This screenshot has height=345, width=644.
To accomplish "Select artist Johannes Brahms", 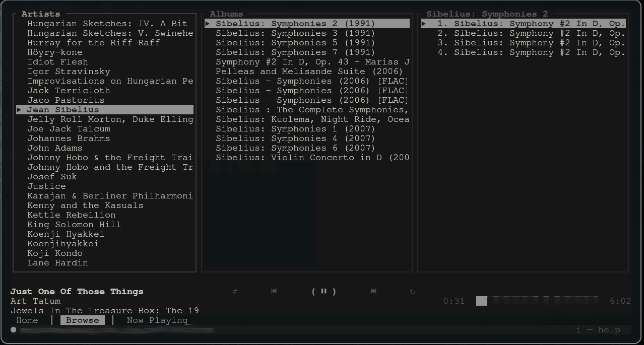I will pyautogui.click(x=69, y=139).
